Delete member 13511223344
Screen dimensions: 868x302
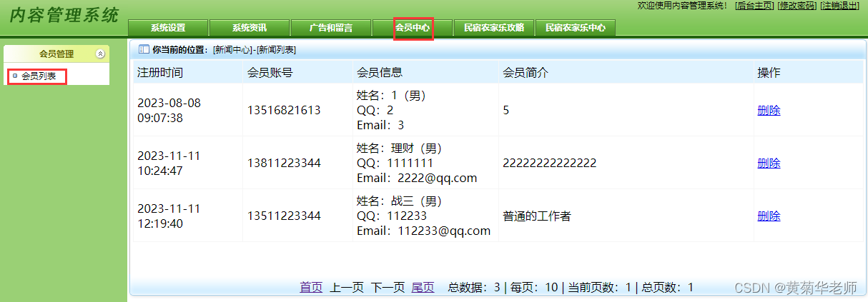tap(769, 216)
